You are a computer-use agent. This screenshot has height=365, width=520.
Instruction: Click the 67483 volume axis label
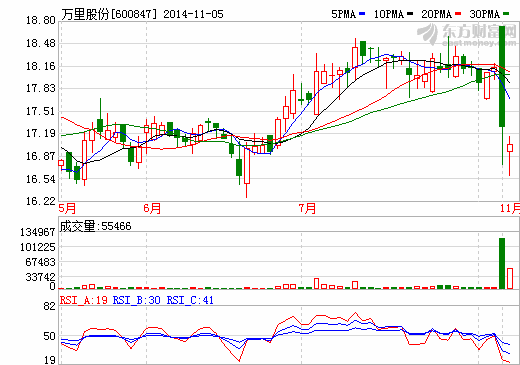click(40, 262)
